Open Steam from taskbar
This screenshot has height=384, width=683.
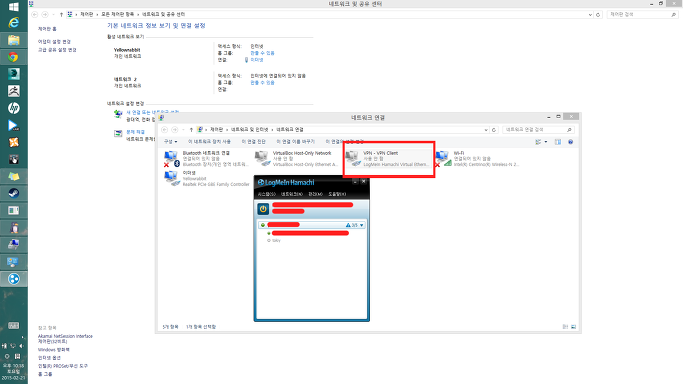click(14, 193)
